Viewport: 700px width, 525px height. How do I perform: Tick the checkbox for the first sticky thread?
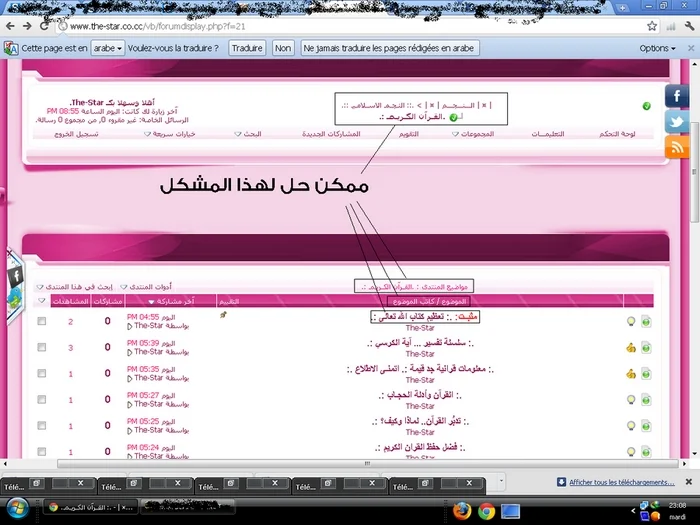pos(41,321)
